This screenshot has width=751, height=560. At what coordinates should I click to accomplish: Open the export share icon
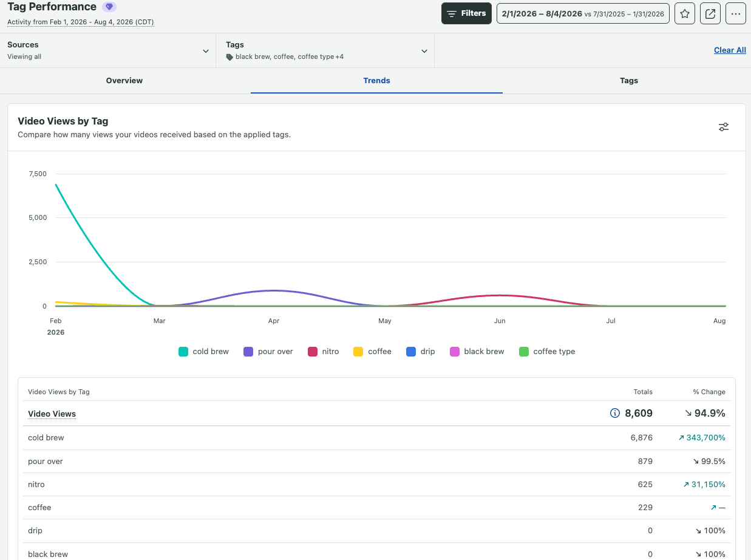point(710,13)
